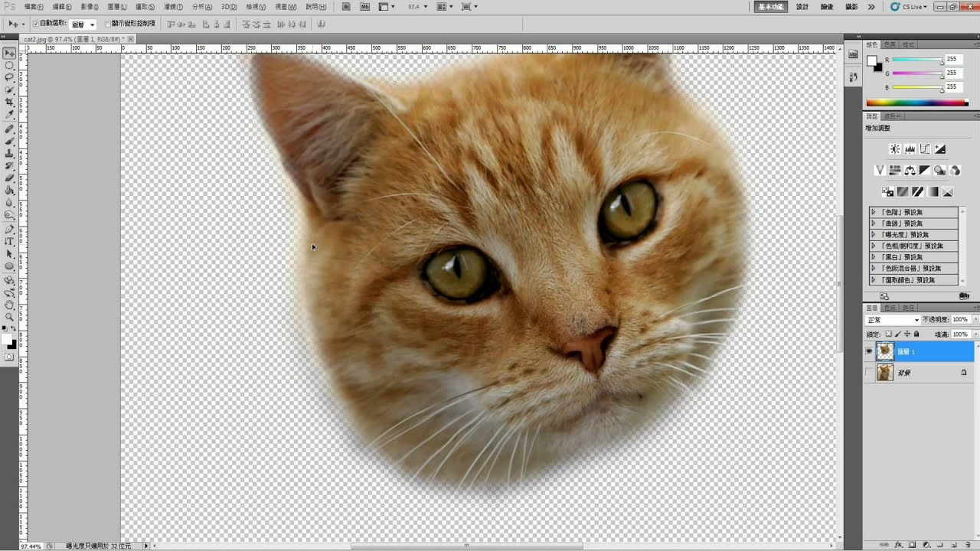The image size is (980, 551).
Task: Open Layer Style fx menu
Action: [899, 545]
